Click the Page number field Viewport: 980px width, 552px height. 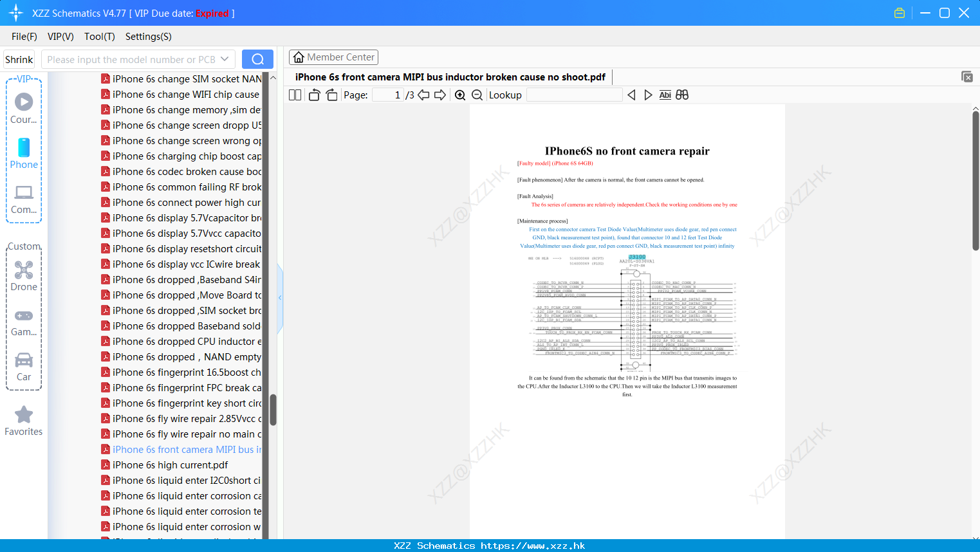click(388, 95)
